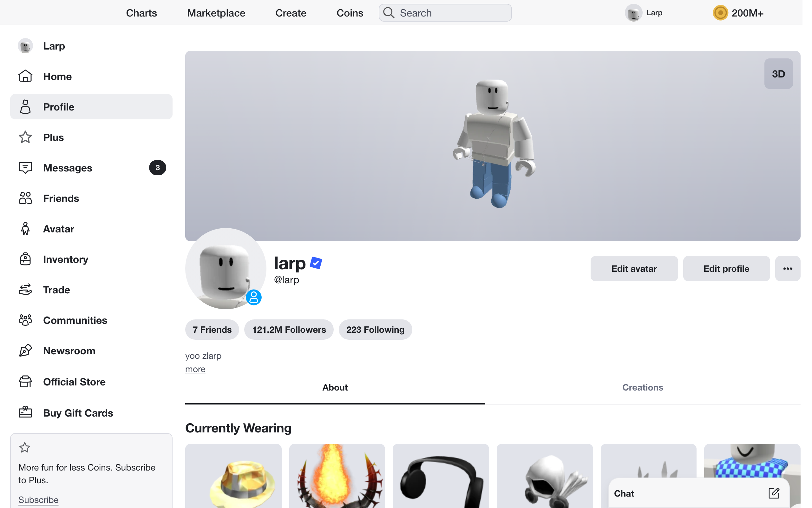Open the 7 Friends list
This screenshot has height=508, width=812.
[212, 329]
